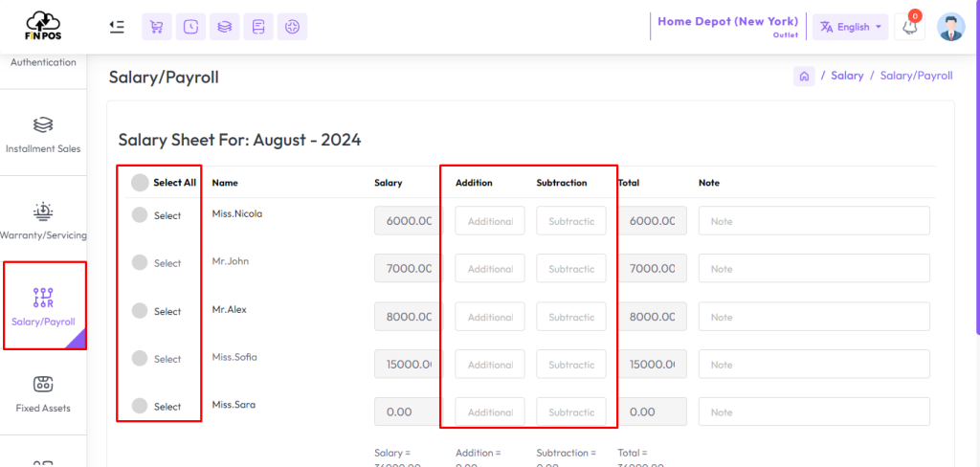This screenshot has height=467, width=980.
Task: Open the receipt shortcut icon
Action: point(258,26)
